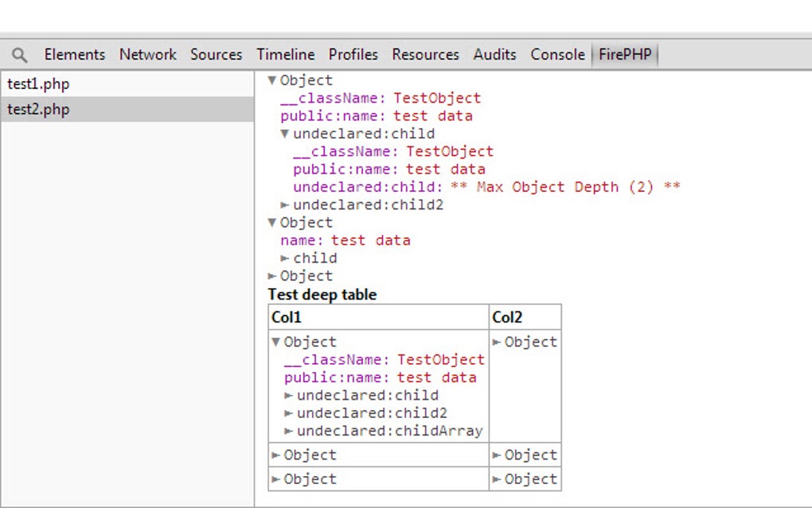Click the magnifier search icon
This screenshot has height=508, width=812.
[x=19, y=54]
